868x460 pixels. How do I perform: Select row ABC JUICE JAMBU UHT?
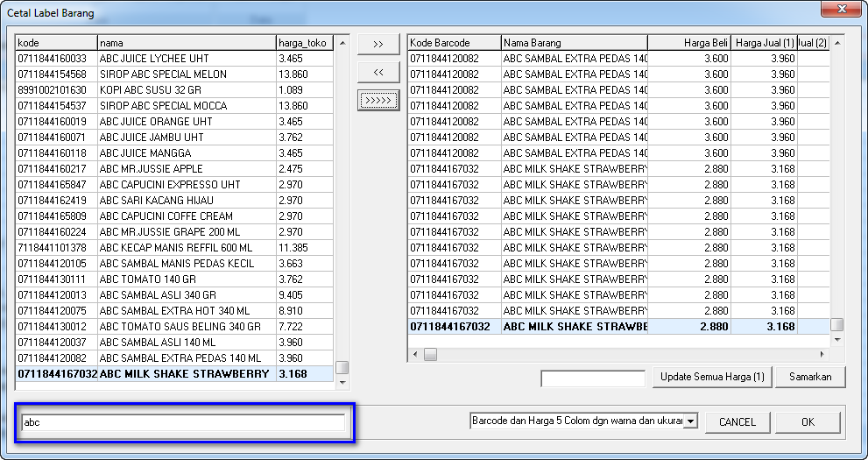[x=175, y=138]
